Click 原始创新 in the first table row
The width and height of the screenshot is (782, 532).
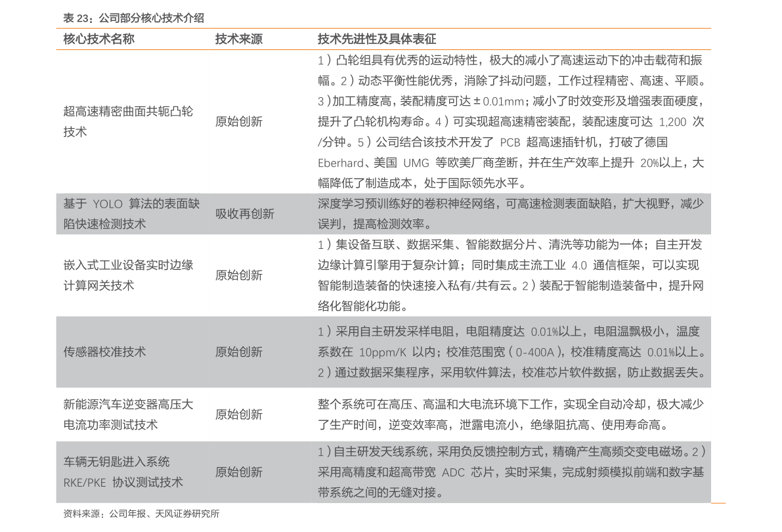(x=239, y=121)
